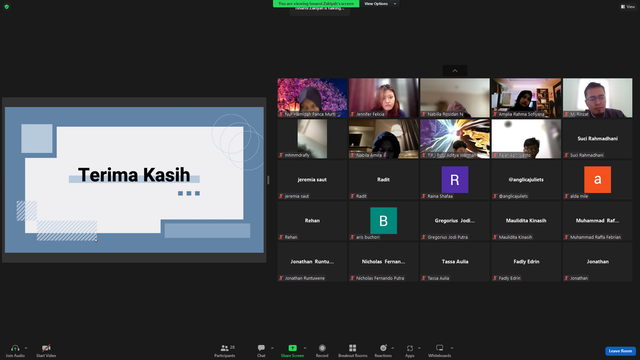Select the Radit participant tile
The width and height of the screenshot is (640, 360).
(x=384, y=180)
